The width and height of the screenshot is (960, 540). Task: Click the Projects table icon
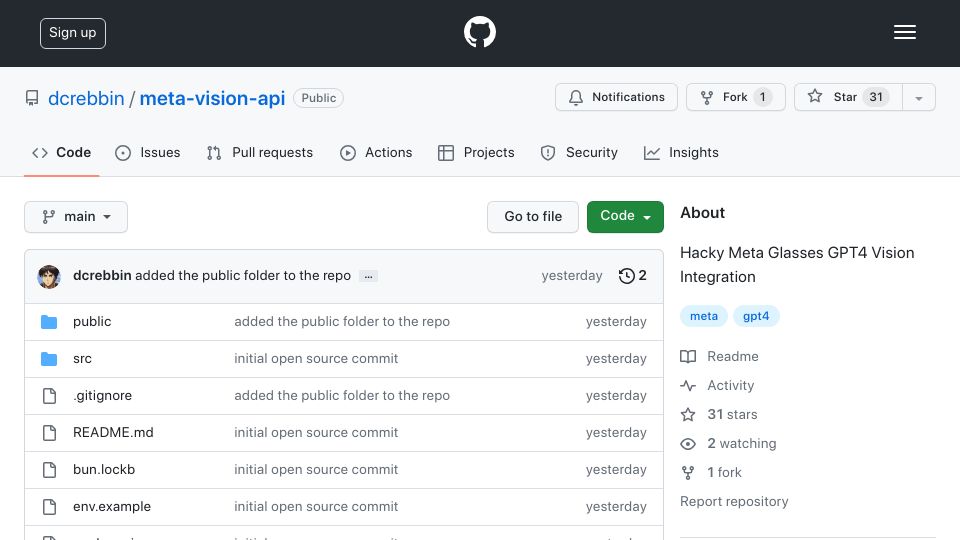(446, 153)
